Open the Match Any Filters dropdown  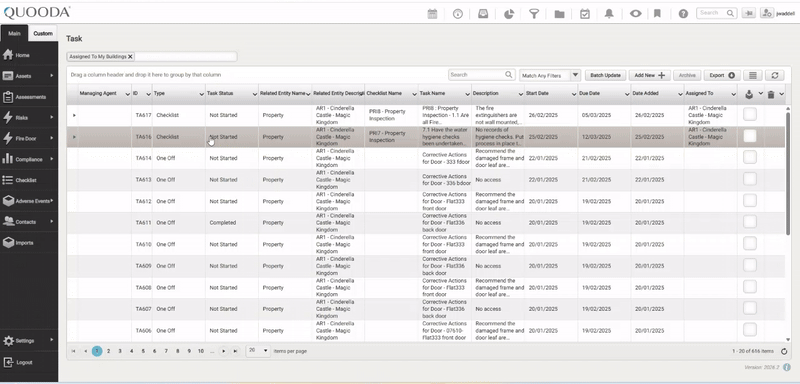[550, 75]
